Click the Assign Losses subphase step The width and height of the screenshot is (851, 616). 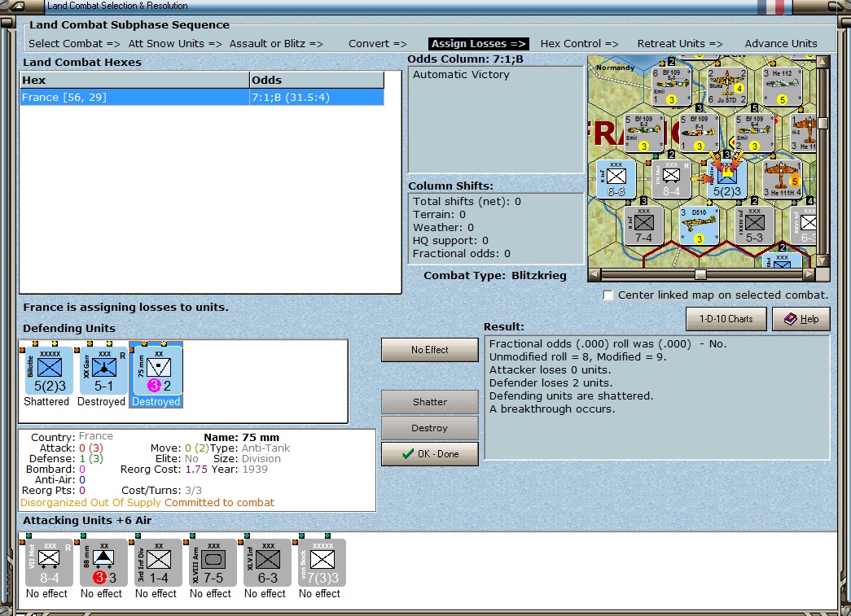[x=479, y=43]
